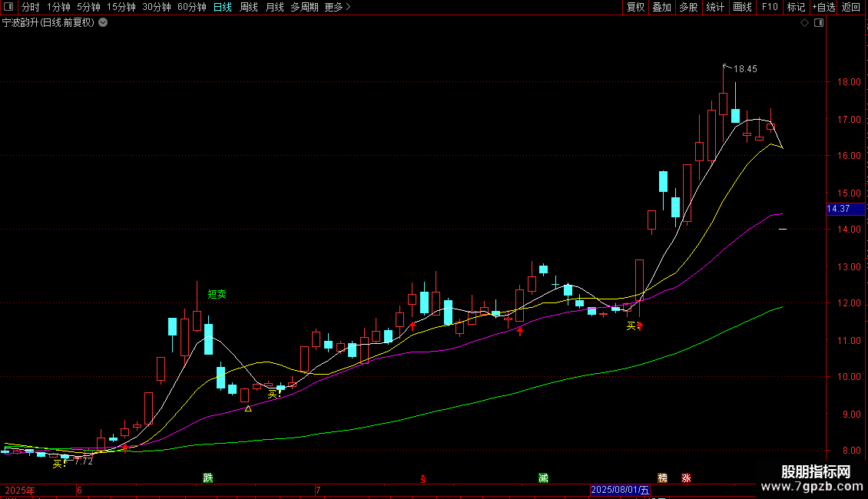The image size is (868, 499).
Task: Click the orange 榜 event marker
Action: pyautogui.click(x=663, y=478)
